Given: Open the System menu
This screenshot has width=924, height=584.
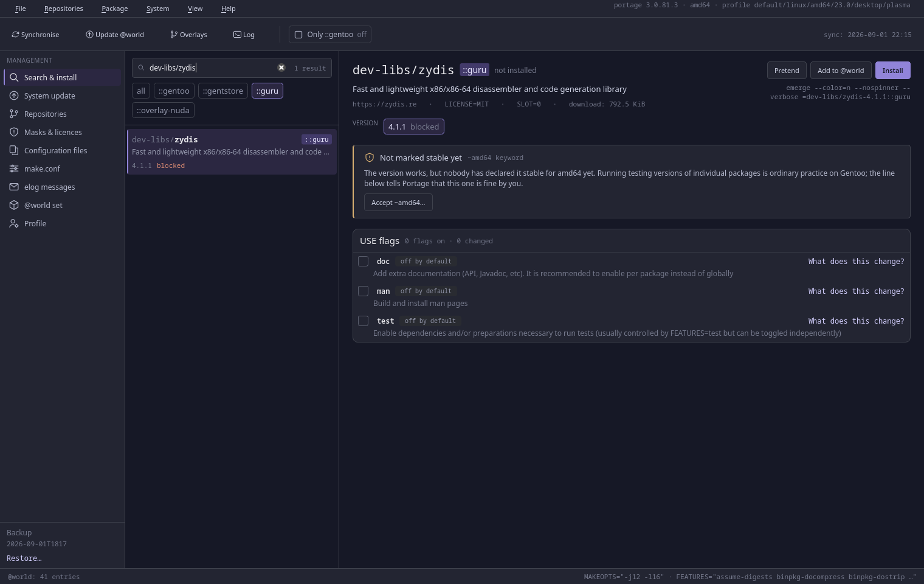Looking at the screenshot, I should click(157, 9).
